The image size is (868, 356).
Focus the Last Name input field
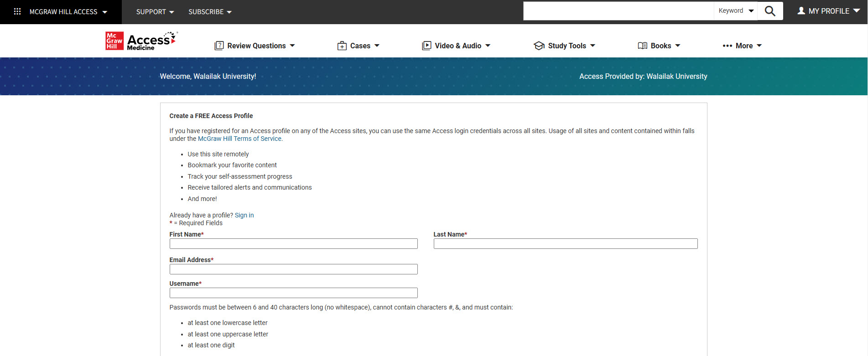tap(565, 244)
